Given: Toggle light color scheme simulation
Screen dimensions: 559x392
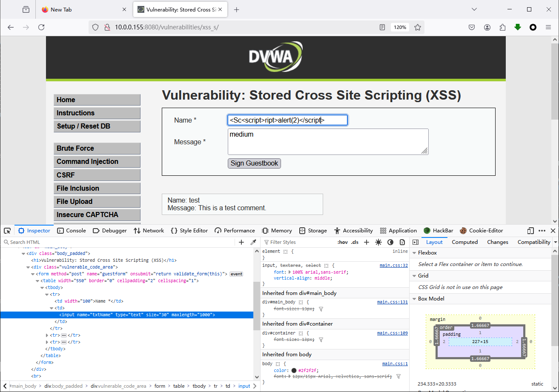Looking at the screenshot, I should 378,242.
